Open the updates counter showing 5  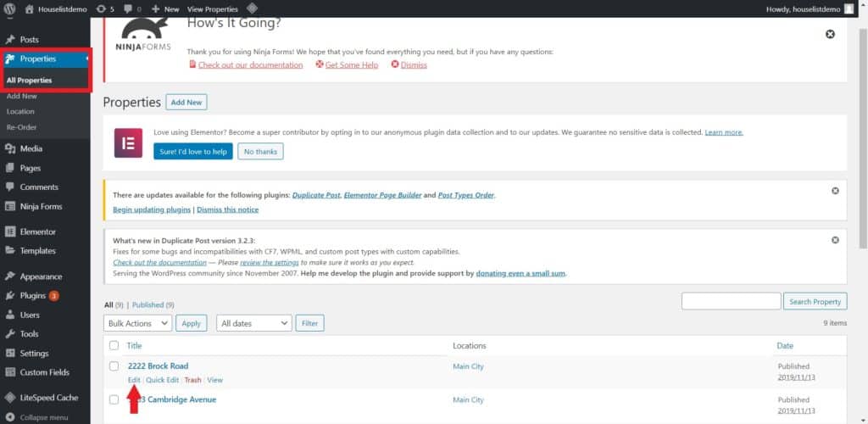pos(104,8)
